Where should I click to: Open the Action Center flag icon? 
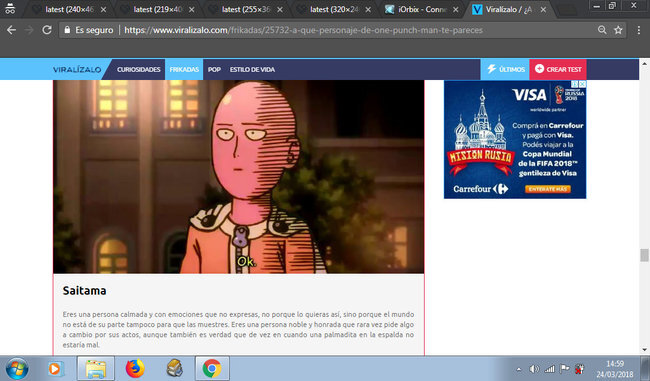(564, 369)
